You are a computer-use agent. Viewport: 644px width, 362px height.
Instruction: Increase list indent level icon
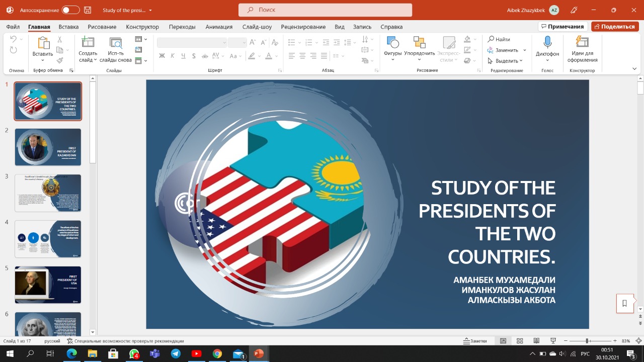[x=337, y=43]
